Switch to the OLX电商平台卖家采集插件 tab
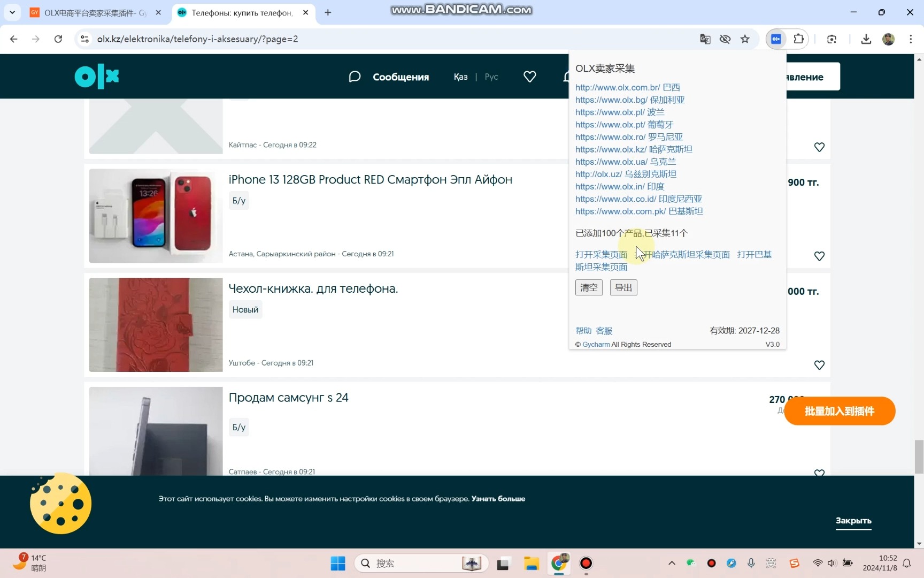The width and height of the screenshot is (924, 578). (x=95, y=12)
